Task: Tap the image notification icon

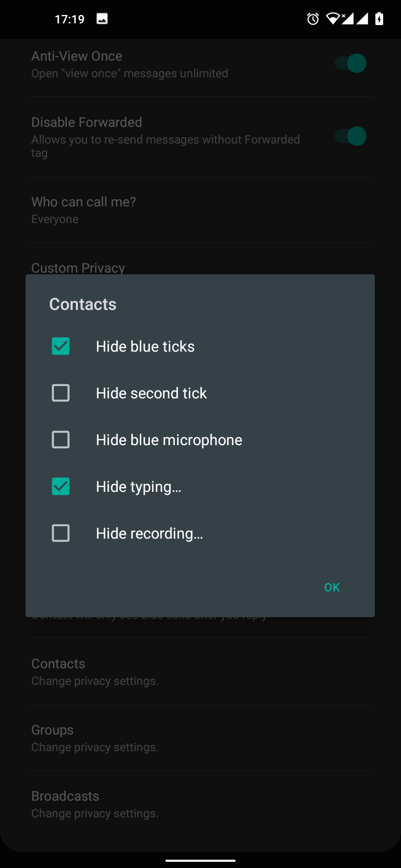Action: pyautogui.click(x=102, y=19)
